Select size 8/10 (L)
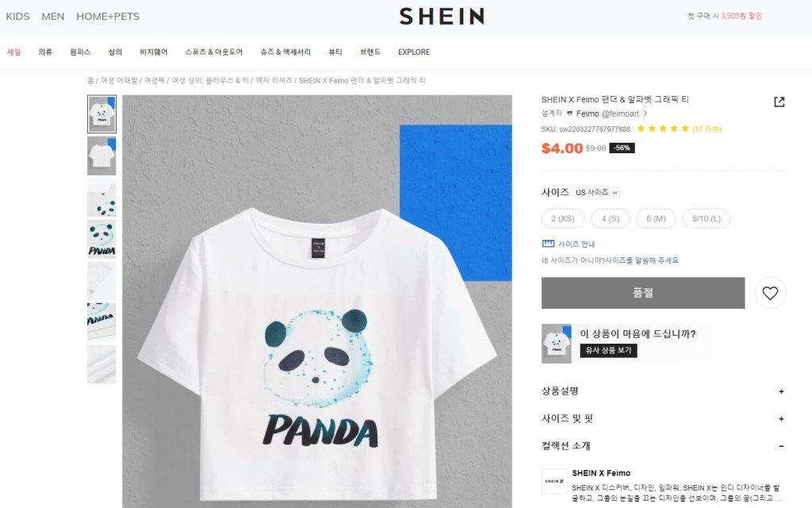The height and width of the screenshot is (508, 812). 707,219
